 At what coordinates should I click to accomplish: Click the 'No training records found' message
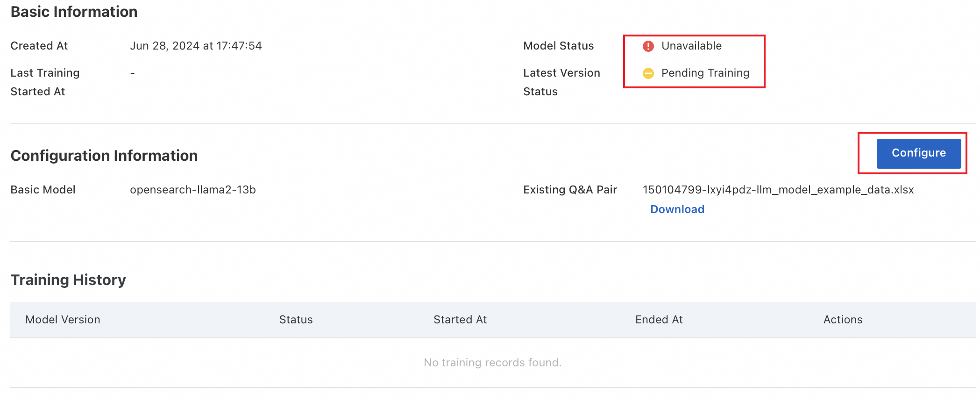click(x=492, y=363)
